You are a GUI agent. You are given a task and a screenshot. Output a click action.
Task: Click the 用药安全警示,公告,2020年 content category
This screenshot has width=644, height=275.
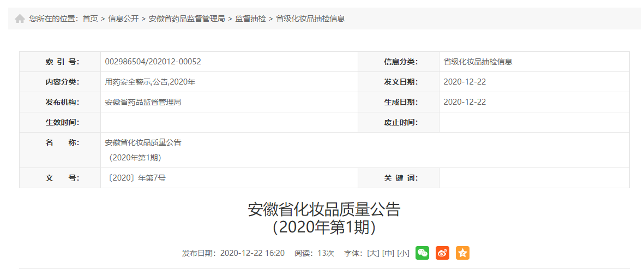coord(150,82)
